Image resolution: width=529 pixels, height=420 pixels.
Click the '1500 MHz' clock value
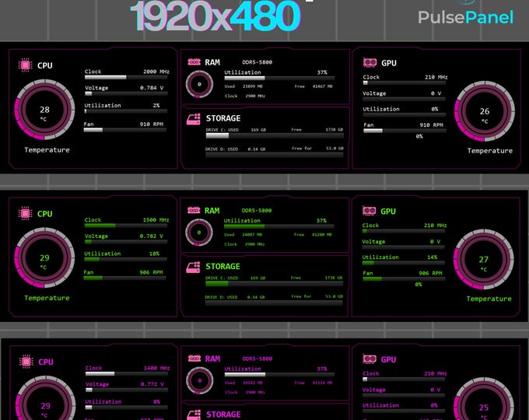click(x=156, y=220)
